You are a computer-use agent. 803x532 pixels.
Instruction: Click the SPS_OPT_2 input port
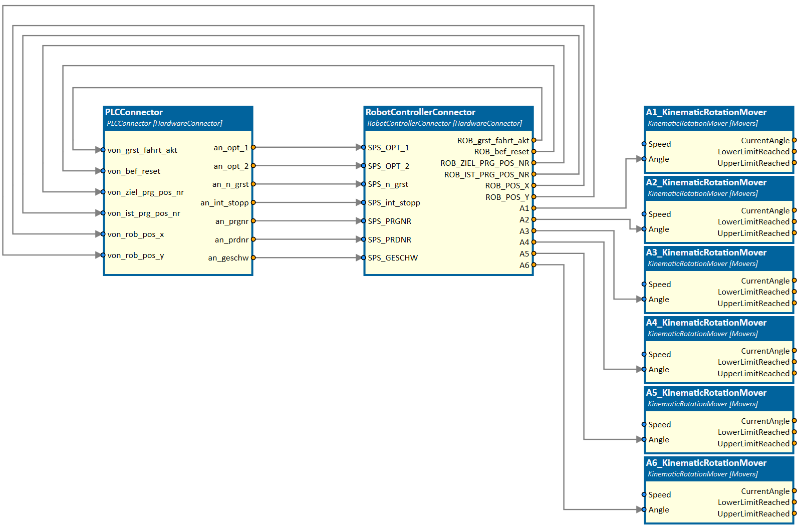(x=364, y=166)
